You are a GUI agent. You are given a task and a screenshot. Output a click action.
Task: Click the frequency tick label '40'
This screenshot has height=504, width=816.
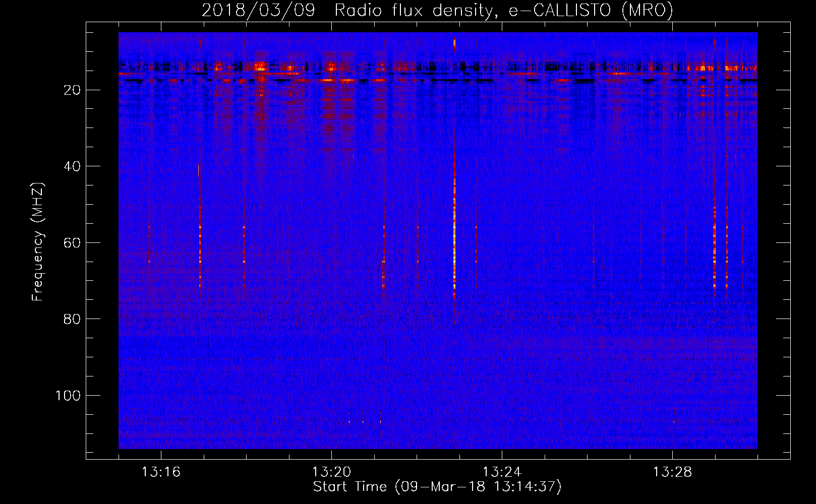[73, 166]
